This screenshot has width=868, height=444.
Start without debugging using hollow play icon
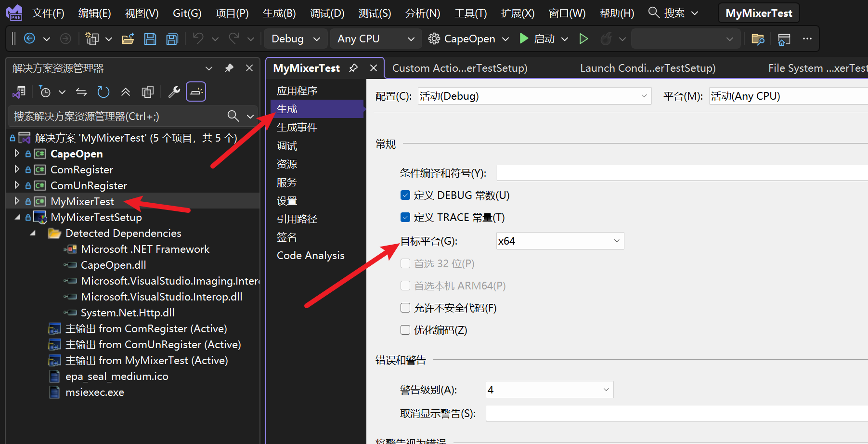pos(583,39)
